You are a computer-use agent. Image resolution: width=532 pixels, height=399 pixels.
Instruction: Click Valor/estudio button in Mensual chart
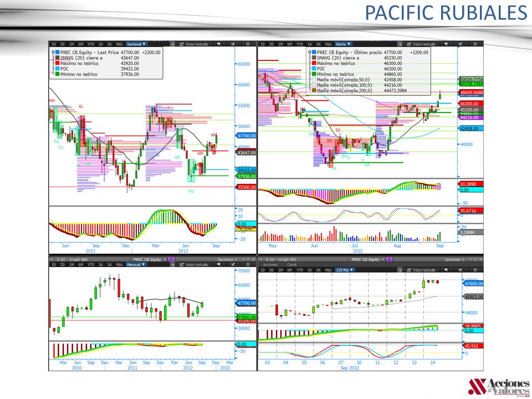click(194, 264)
